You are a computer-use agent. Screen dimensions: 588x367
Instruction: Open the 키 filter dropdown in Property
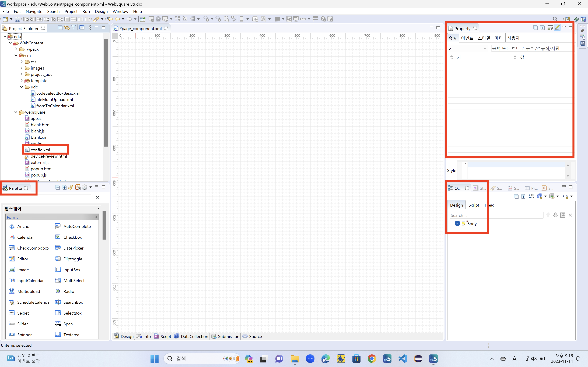[485, 49]
